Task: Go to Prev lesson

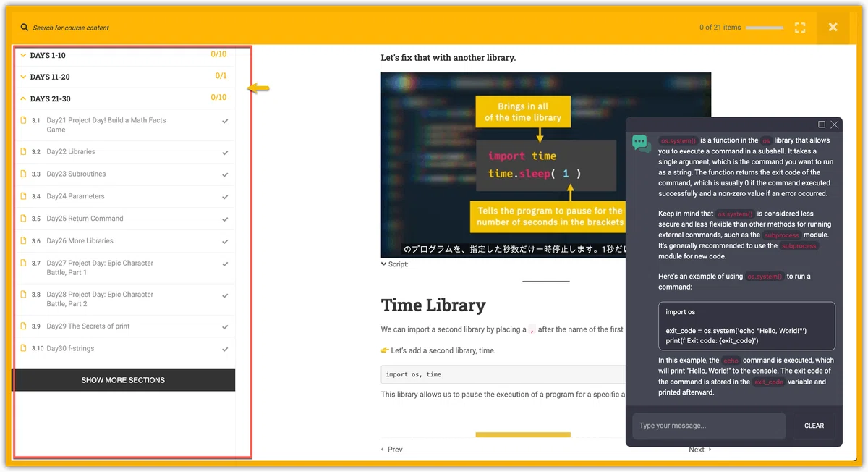Action: [392, 450]
